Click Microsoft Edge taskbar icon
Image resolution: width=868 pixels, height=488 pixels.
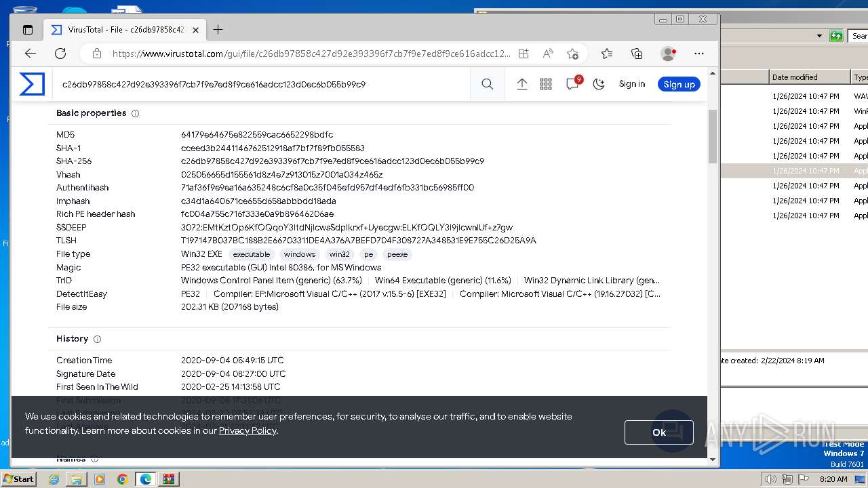click(146, 479)
